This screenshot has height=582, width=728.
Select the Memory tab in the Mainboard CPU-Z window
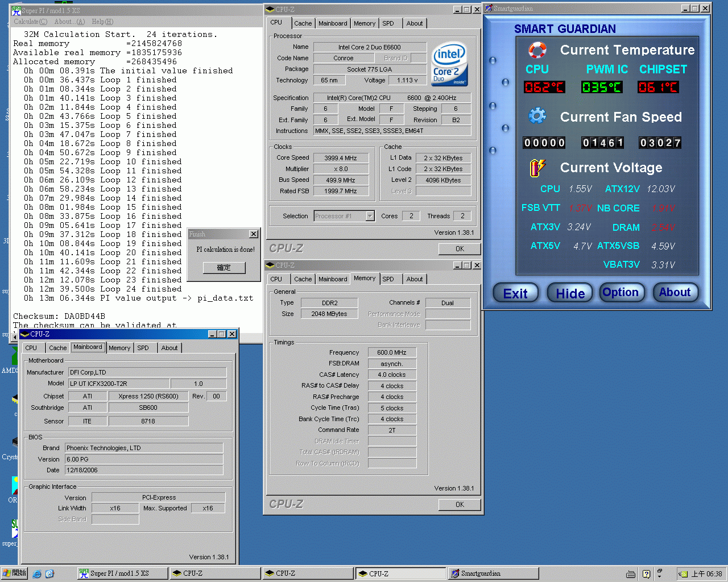pos(119,348)
